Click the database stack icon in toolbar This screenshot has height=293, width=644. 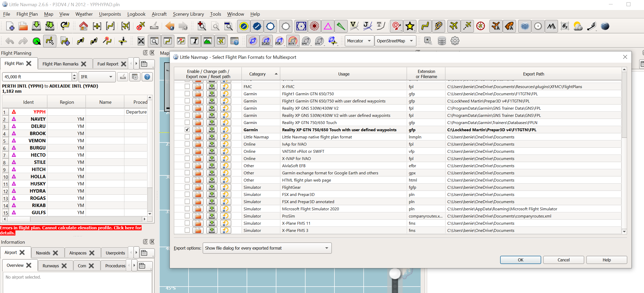[442, 41]
